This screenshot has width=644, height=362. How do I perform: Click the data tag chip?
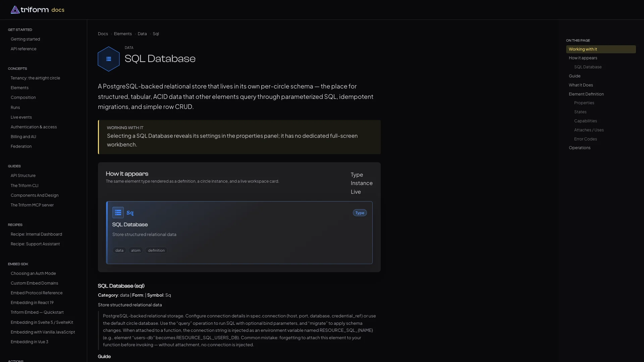119,250
